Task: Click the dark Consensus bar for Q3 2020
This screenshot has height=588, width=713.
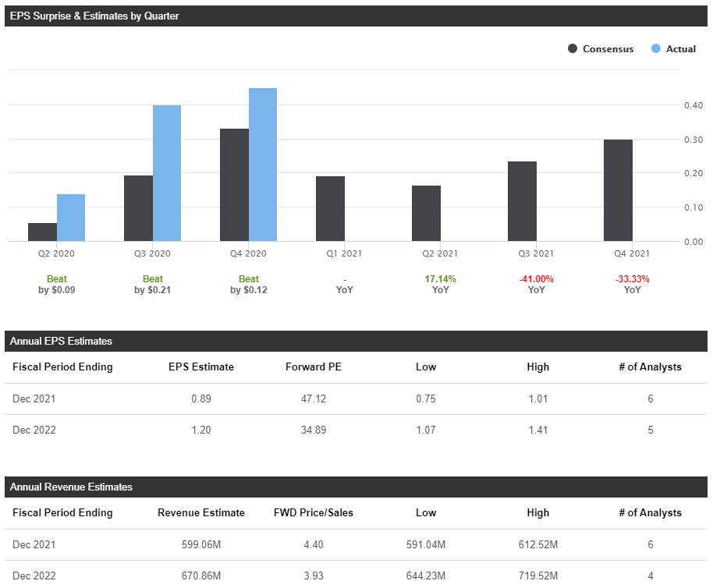Action: (137, 207)
